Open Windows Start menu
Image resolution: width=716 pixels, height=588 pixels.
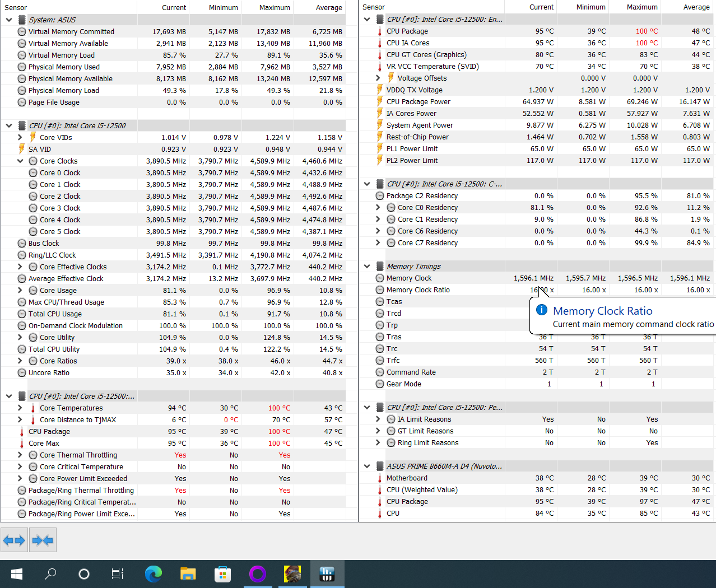pyautogui.click(x=17, y=574)
